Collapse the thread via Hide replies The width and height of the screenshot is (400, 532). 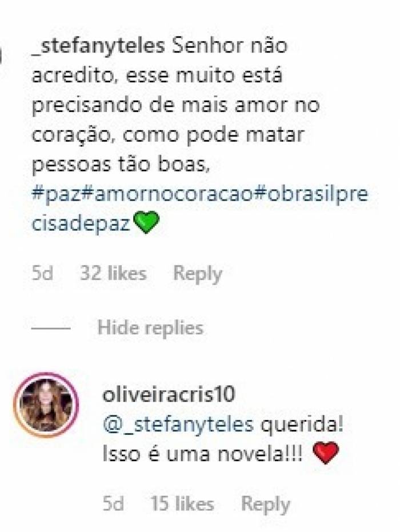(x=150, y=328)
